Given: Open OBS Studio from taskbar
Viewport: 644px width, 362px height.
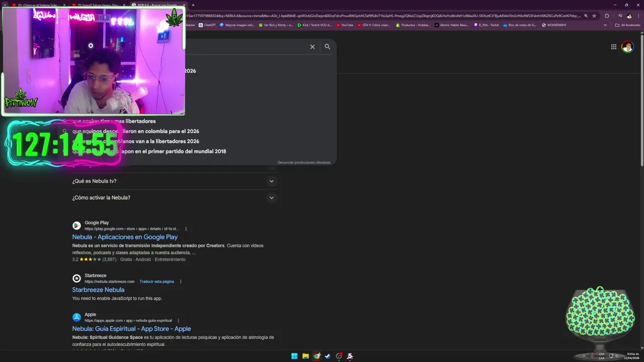Looking at the screenshot, I should [x=339, y=356].
